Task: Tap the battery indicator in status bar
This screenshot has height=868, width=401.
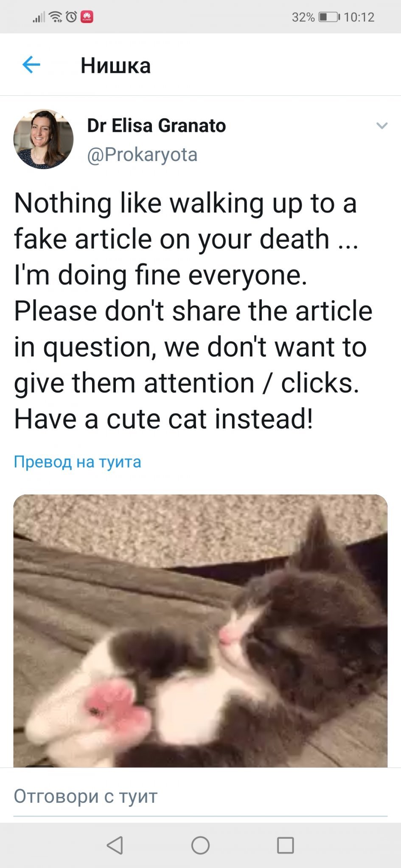Action: pos(329,17)
